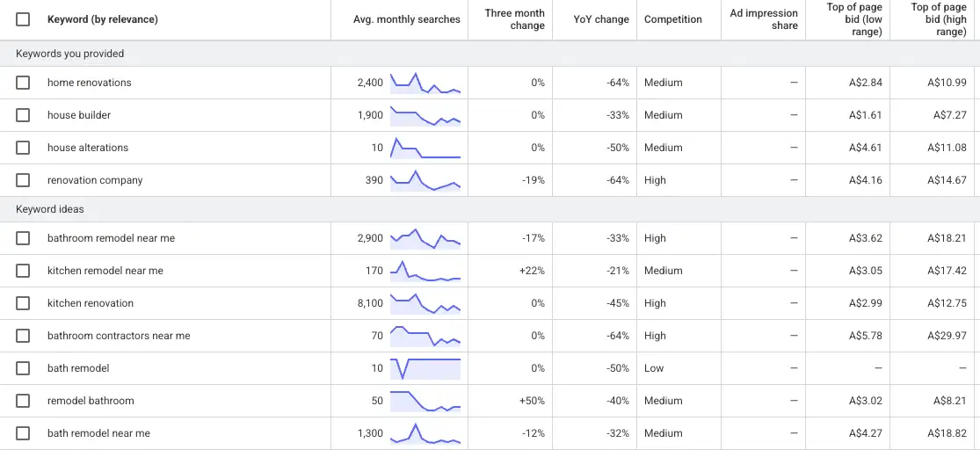Click the +50% three month change value

click(532, 401)
